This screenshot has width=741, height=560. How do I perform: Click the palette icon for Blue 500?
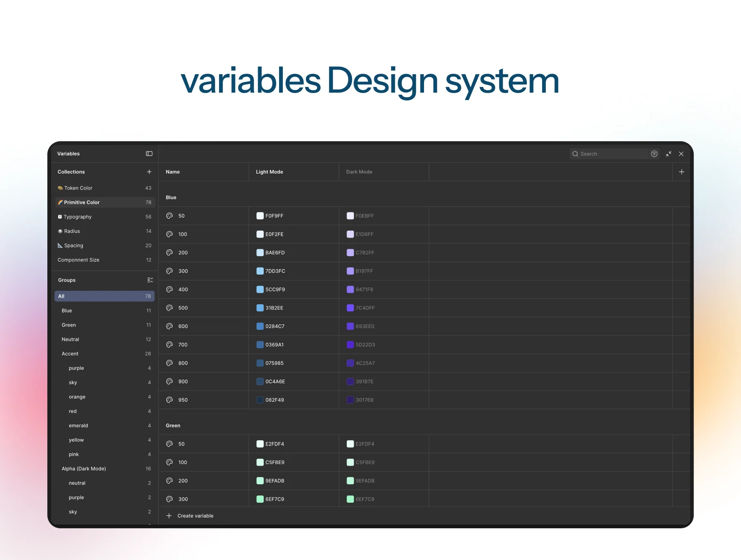click(x=169, y=308)
